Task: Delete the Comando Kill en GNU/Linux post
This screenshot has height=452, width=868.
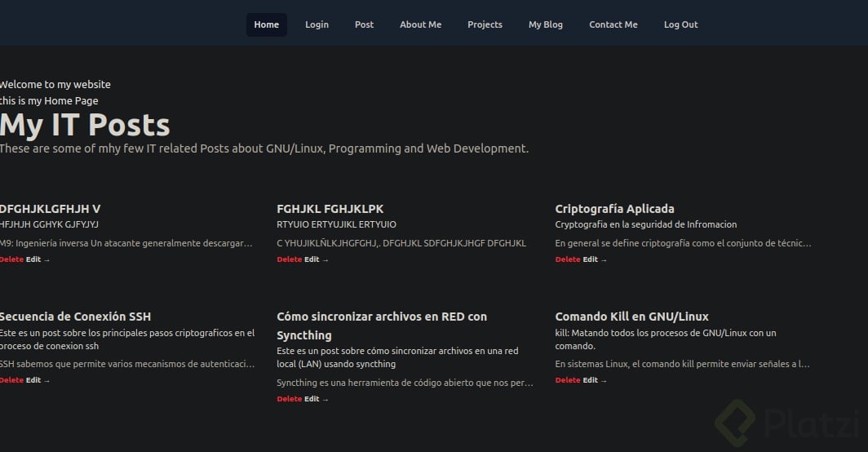Action: 568,380
